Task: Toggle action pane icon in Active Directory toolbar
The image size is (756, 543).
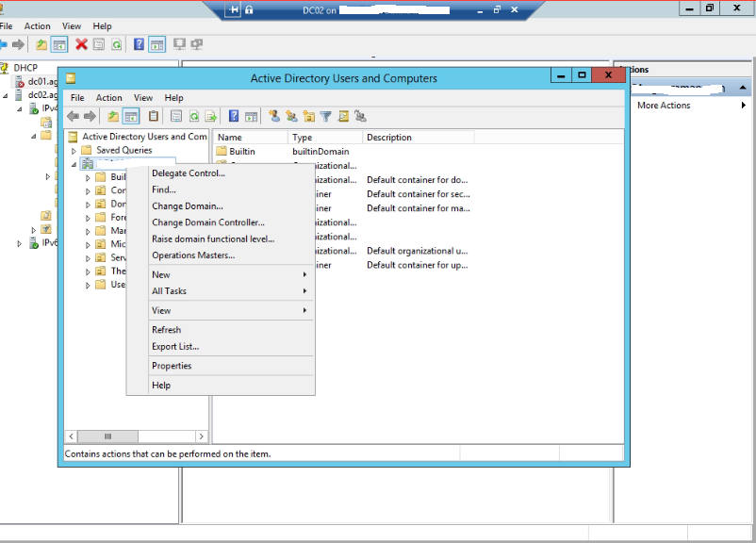Action: (x=251, y=116)
